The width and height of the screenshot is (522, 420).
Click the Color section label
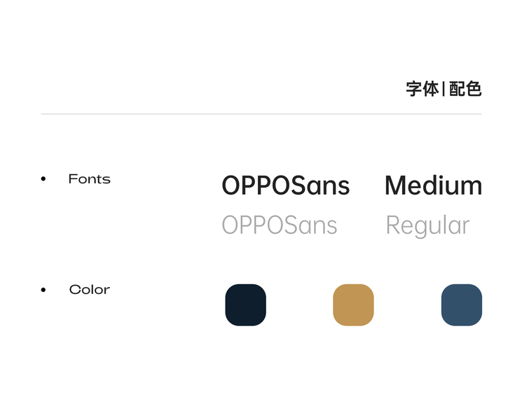point(90,290)
